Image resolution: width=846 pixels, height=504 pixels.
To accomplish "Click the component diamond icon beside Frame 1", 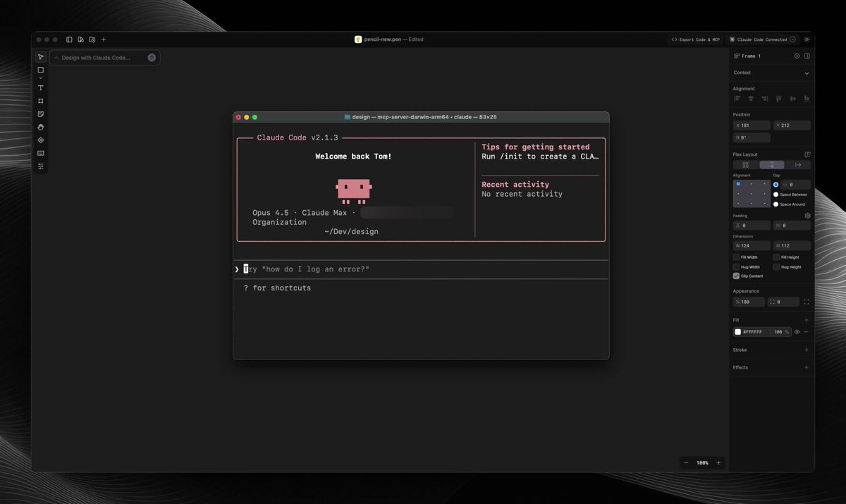I will pos(797,56).
